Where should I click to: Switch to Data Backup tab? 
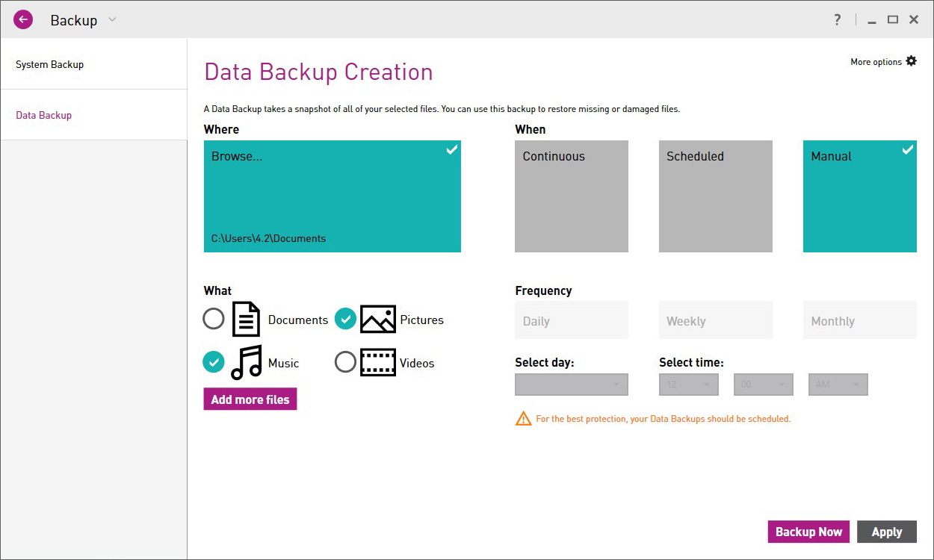click(93, 115)
